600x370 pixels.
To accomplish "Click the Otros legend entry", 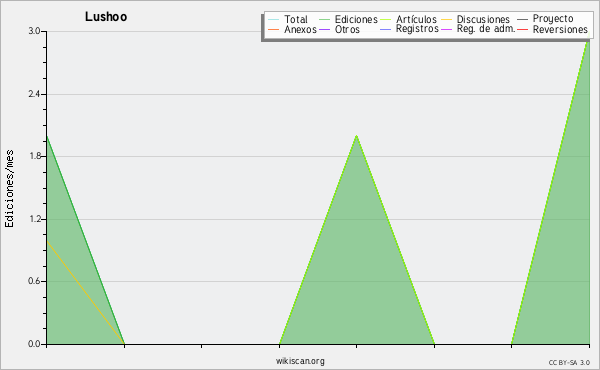I will 339,29.
